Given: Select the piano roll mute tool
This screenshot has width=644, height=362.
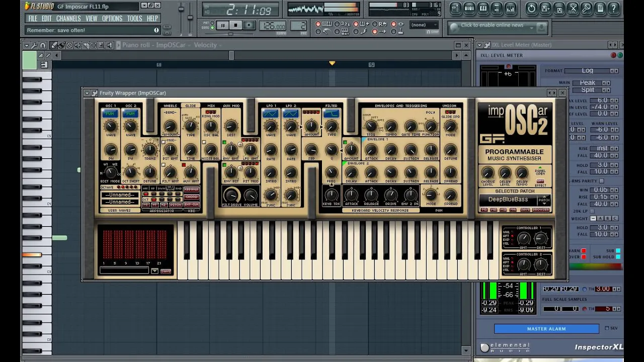Looking at the screenshot, I should [x=78, y=45].
